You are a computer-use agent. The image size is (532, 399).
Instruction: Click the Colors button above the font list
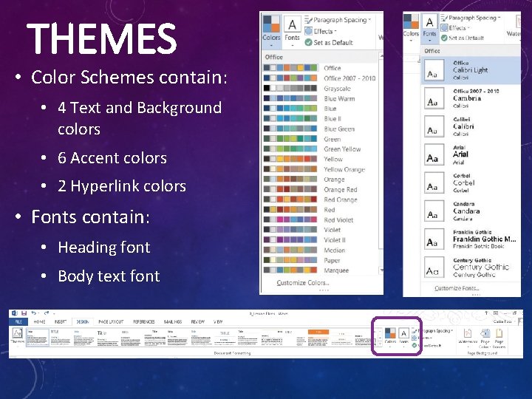(x=411, y=28)
